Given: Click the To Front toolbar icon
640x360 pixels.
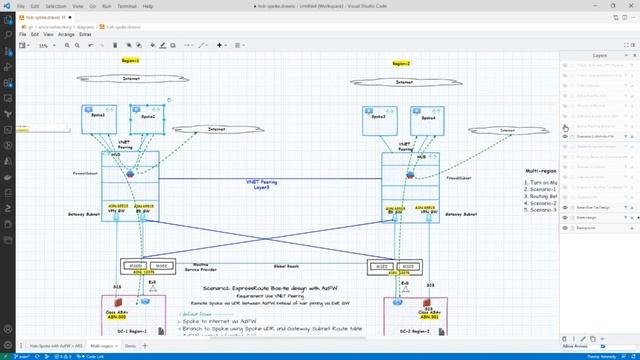Looking at the screenshot, I should pyautogui.click(x=129, y=45).
